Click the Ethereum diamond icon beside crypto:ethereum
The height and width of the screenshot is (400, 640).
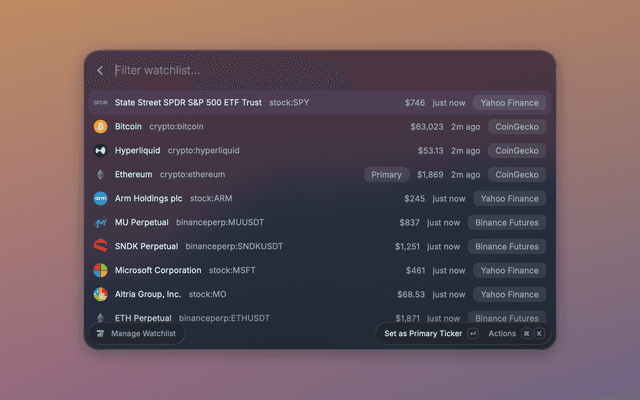tap(100, 175)
